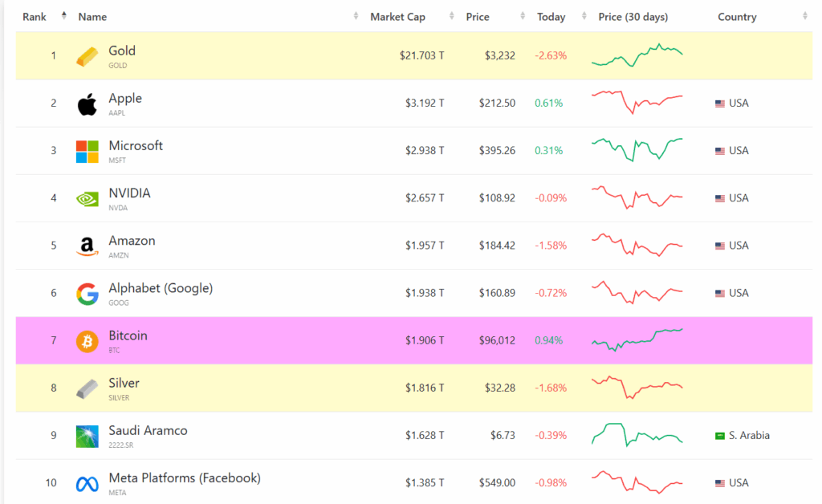
Task: Sort by Price column header
Action: (478, 17)
